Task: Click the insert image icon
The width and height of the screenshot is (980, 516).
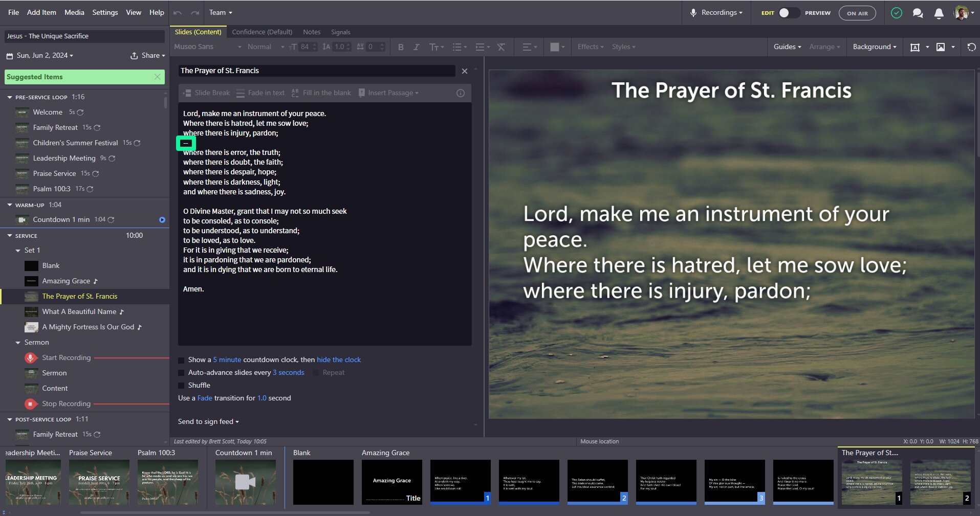Action: 941,47
